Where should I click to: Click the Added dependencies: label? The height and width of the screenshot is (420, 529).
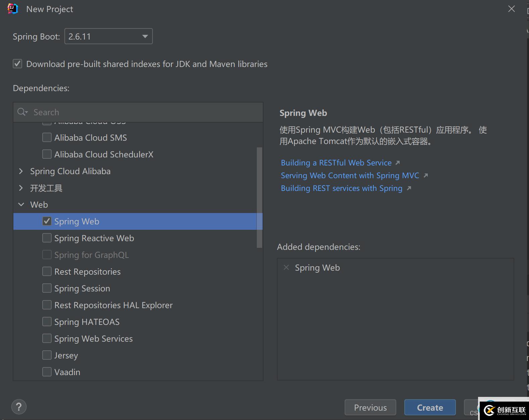click(318, 247)
